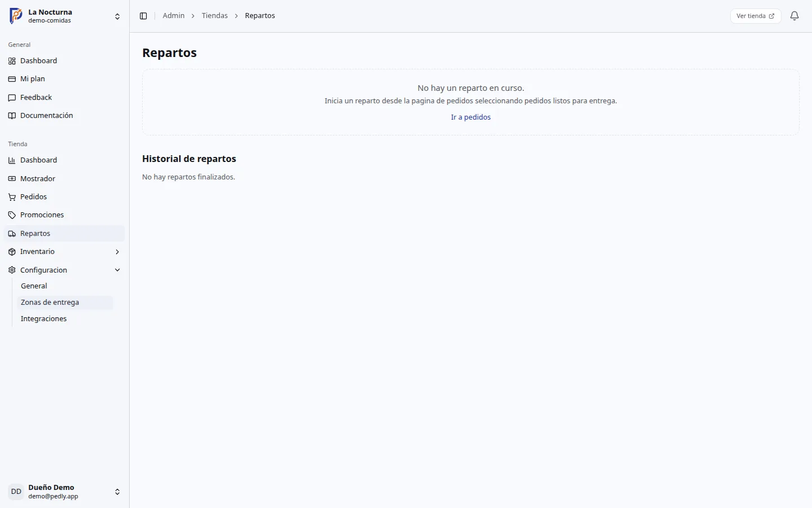The width and height of the screenshot is (812, 508).
Task: Click the Promociones tag icon
Action: tap(12, 215)
